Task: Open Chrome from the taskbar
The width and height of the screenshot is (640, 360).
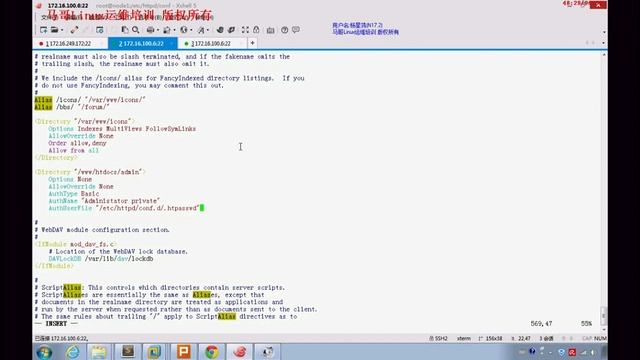Action: click(211, 352)
